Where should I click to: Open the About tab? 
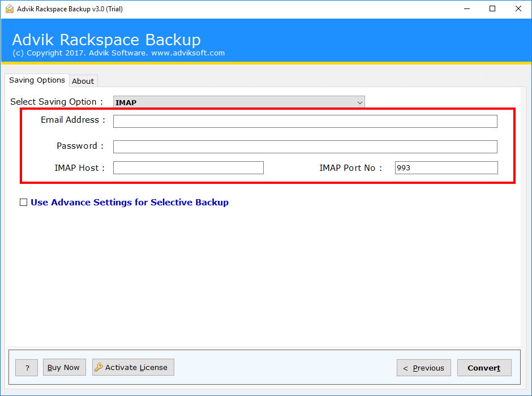(x=83, y=81)
